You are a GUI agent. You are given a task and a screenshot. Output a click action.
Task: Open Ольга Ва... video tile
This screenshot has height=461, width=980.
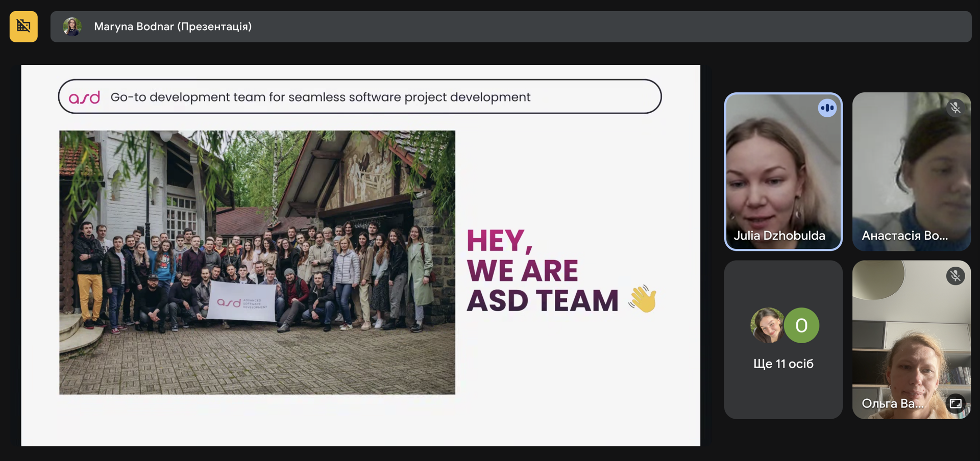[912, 340]
